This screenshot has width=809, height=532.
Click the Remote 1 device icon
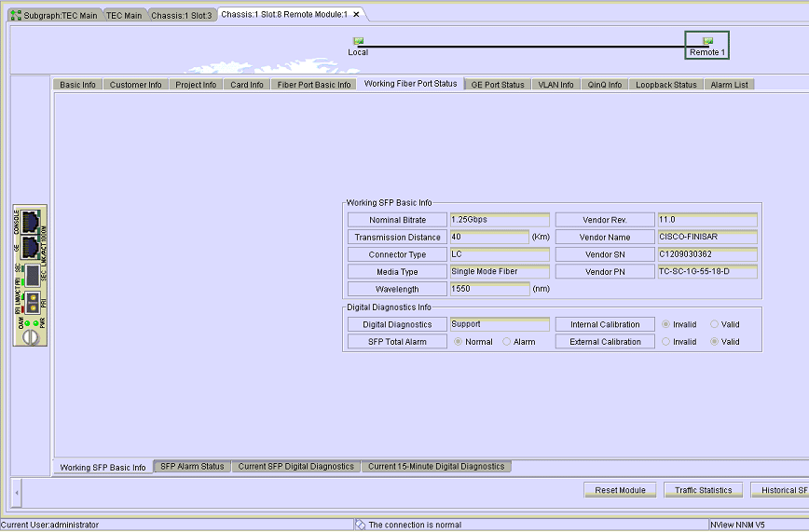708,41
